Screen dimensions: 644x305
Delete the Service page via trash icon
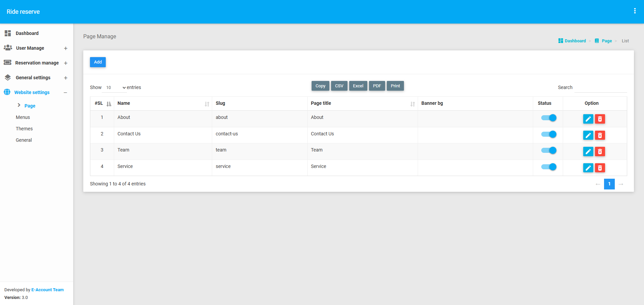[600, 168]
